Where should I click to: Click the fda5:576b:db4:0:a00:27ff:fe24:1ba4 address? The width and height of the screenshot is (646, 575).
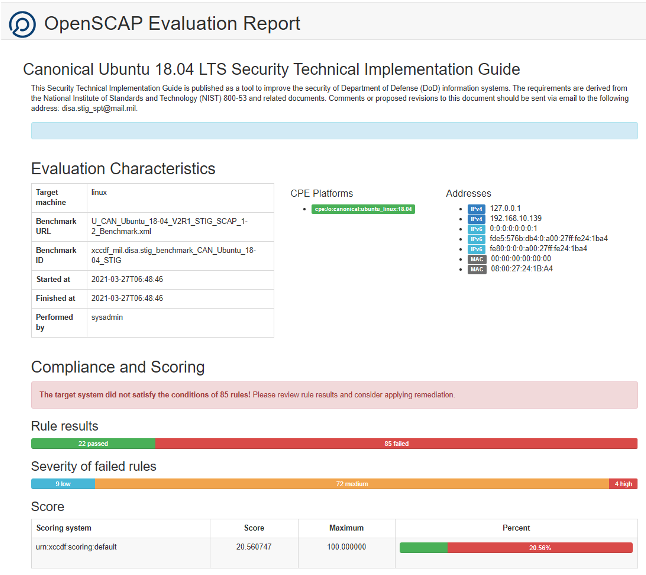(x=549, y=238)
